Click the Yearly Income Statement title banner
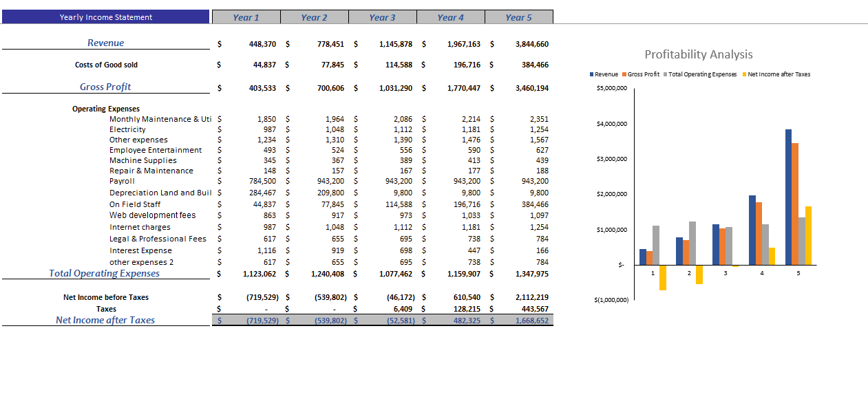 click(106, 16)
